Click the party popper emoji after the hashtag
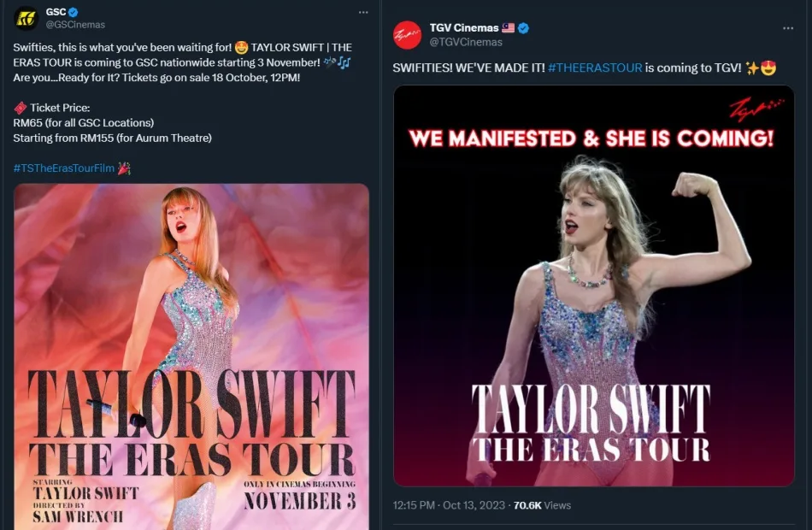 [x=124, y=168]
